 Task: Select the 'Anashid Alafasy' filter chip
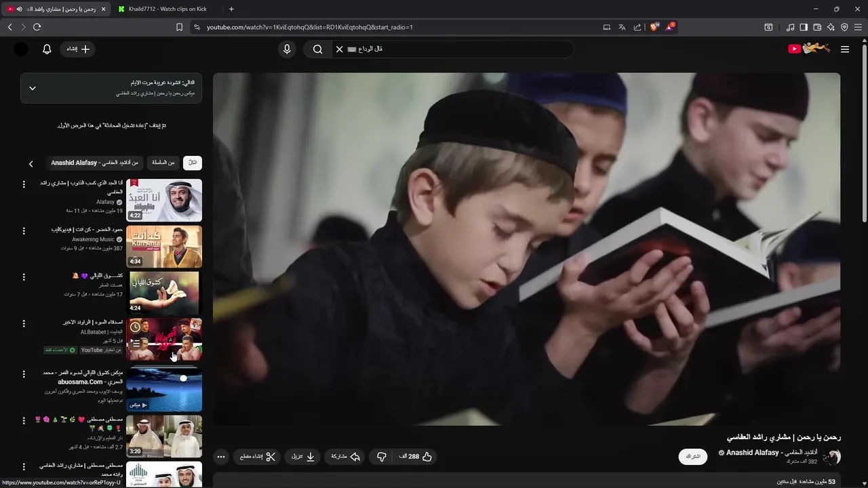(x=94, y=163)
